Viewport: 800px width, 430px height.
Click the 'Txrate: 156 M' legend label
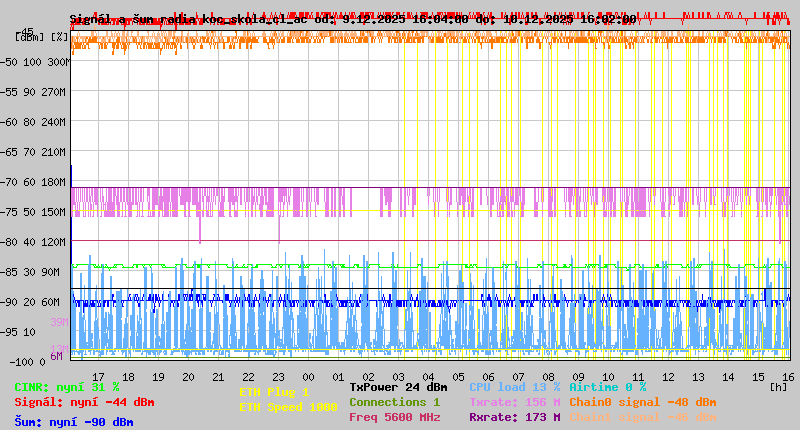(x=514, y=402)
